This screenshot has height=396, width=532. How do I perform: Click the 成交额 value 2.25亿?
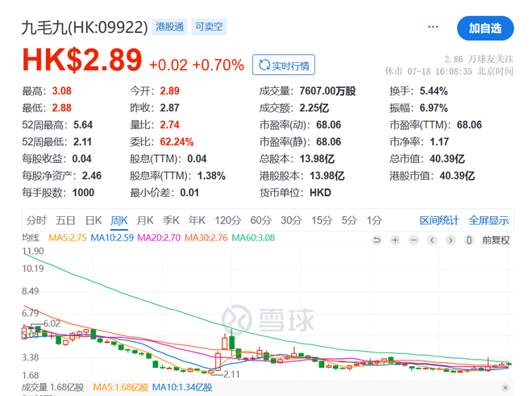click(314, 108)
